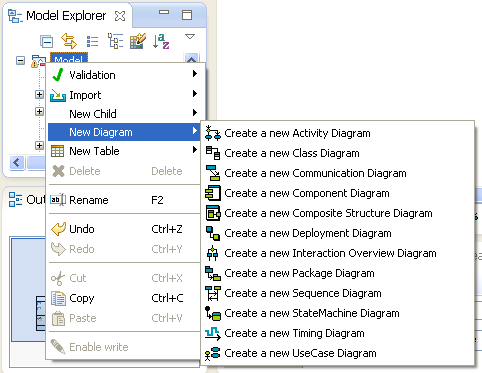Click the tree hierarchy toolbar icon

pos(115,41)
